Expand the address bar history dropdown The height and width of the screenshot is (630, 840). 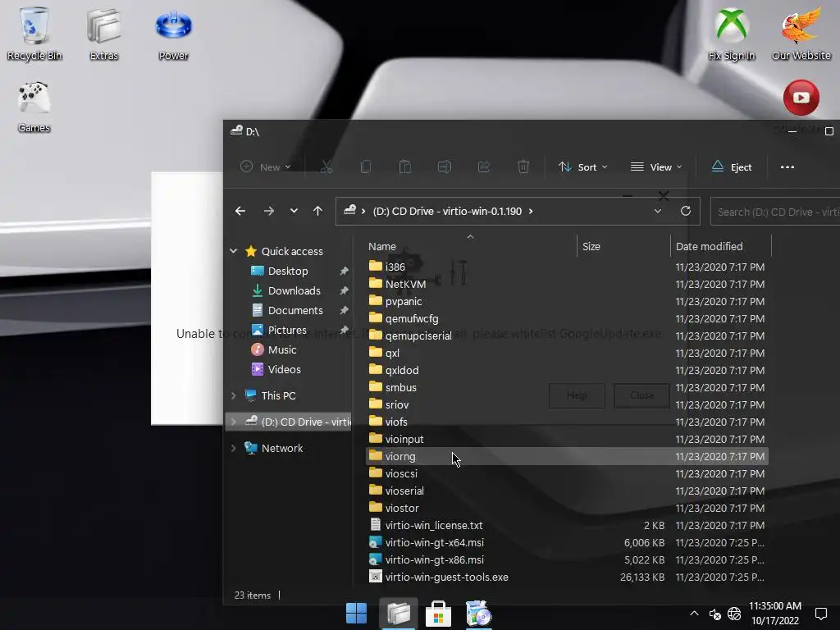[658, 211]
